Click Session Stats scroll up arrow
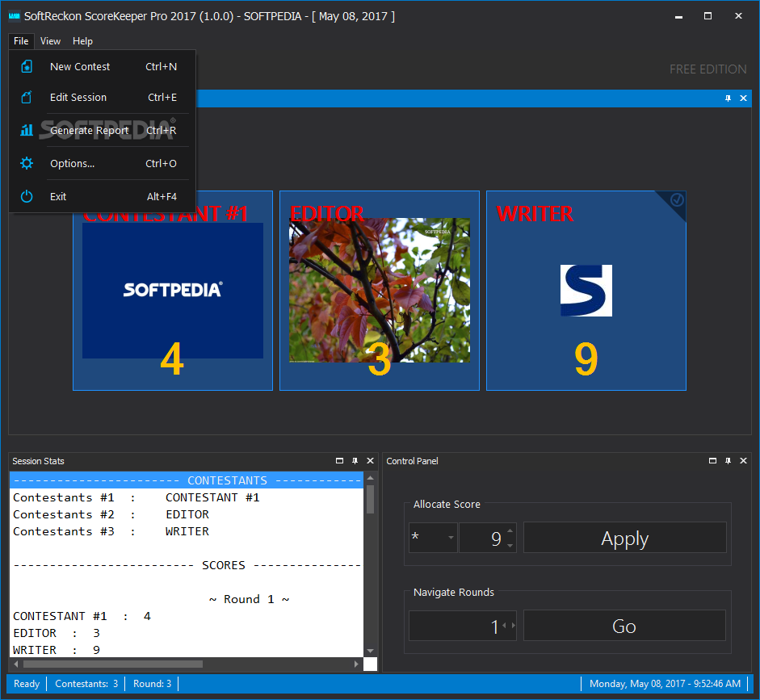Viewport: 760px width, 700px height. [x=370, y=478]
